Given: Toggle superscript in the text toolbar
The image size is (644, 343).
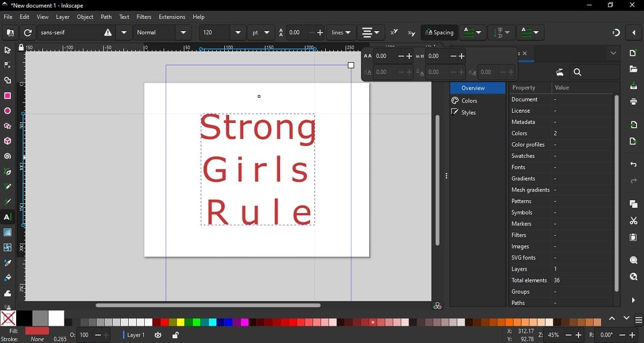Looking at the screenshot, I should pos(394,32).
